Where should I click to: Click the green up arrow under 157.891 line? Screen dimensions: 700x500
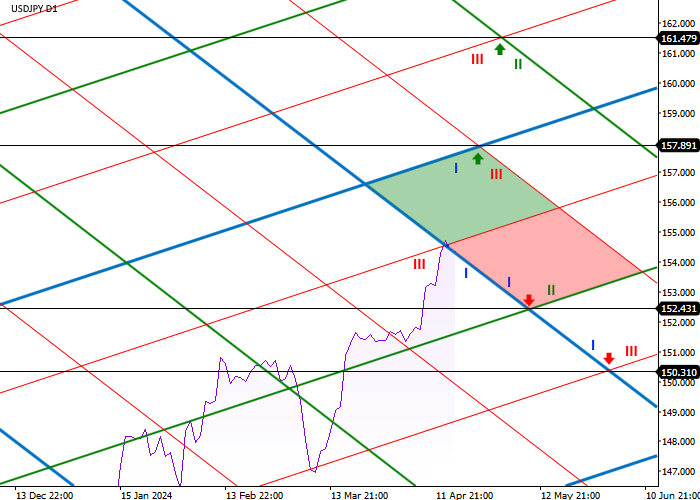(478, 158)
